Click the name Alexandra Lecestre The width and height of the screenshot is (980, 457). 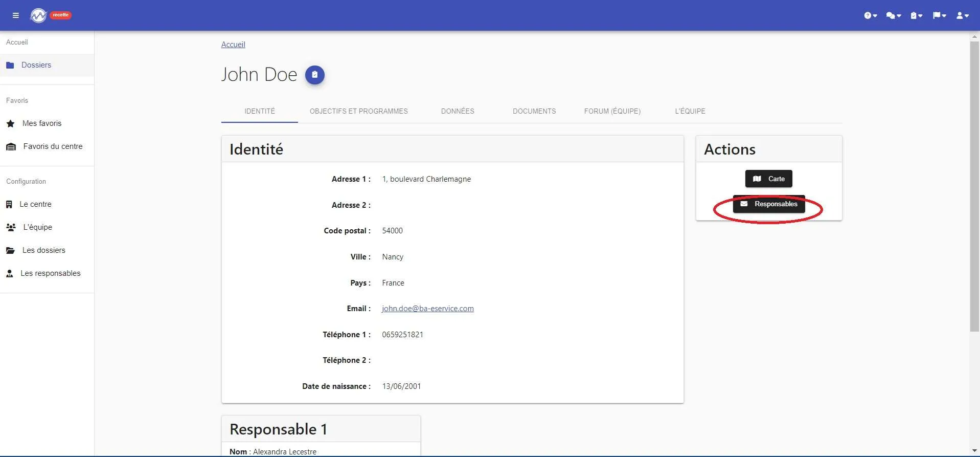285,452
